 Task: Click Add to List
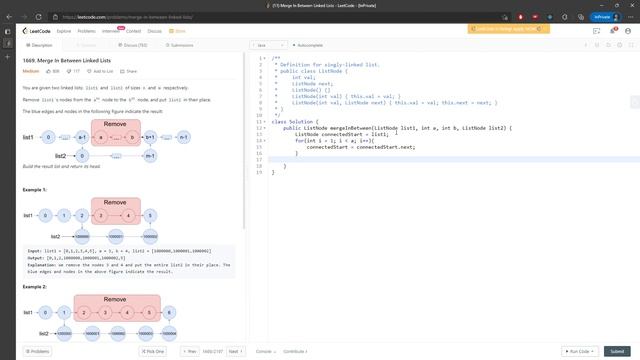click(100, 71)
